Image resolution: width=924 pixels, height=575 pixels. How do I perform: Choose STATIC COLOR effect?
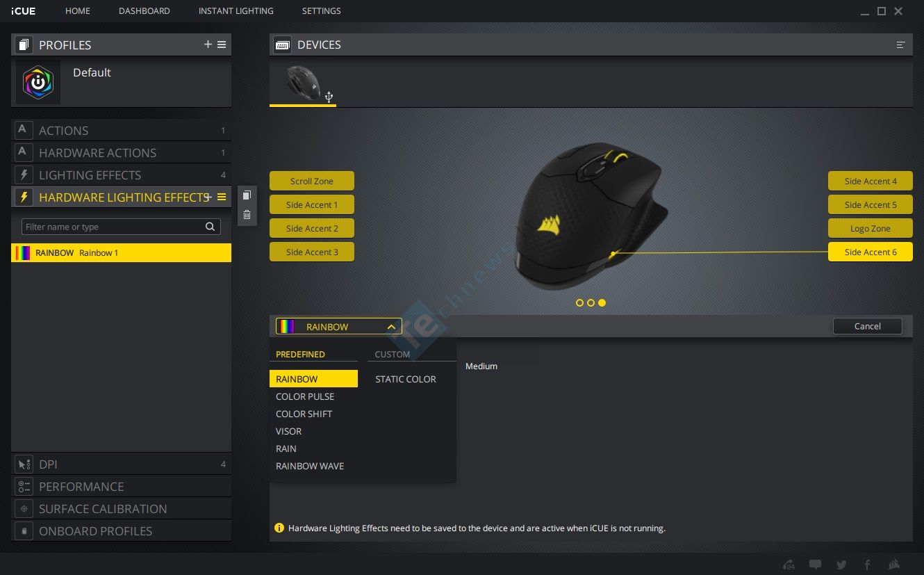coord(406,379)
